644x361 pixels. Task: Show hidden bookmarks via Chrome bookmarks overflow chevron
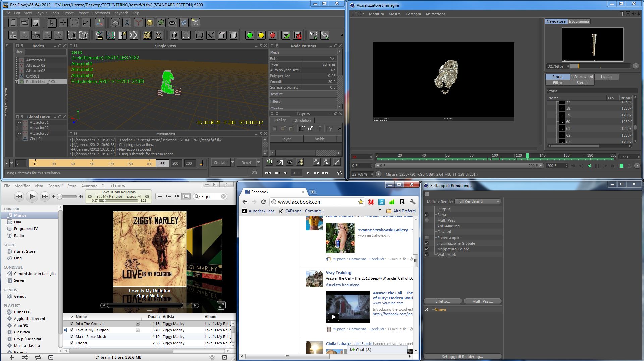click(x=379, y=210)
